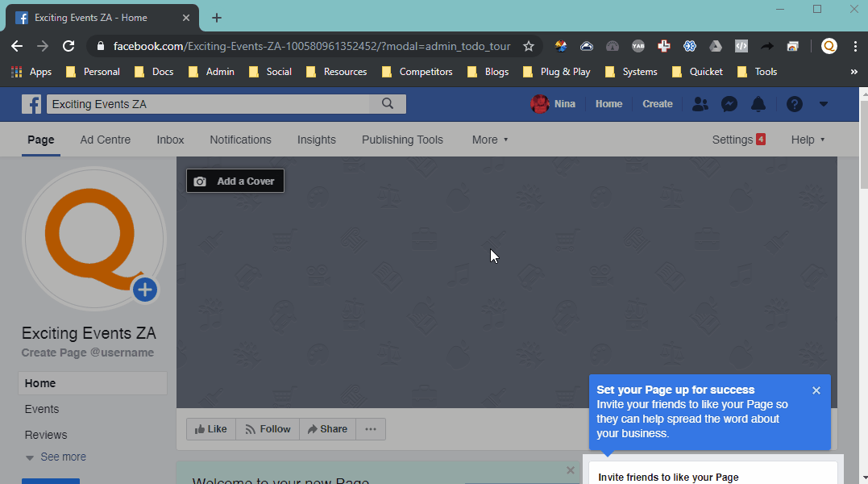Image resolution: width=868 pixels, height=484 pixels.
Task: Click the Share button
Action: pyautogui.click(x=328, y=429)
